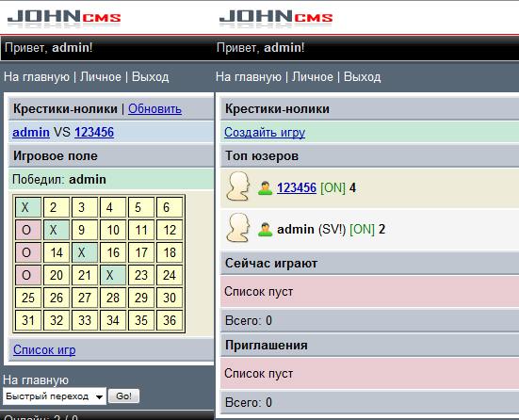Open admin profile link in VS line
The image size is (519, 420).
[x=31, y=133]
